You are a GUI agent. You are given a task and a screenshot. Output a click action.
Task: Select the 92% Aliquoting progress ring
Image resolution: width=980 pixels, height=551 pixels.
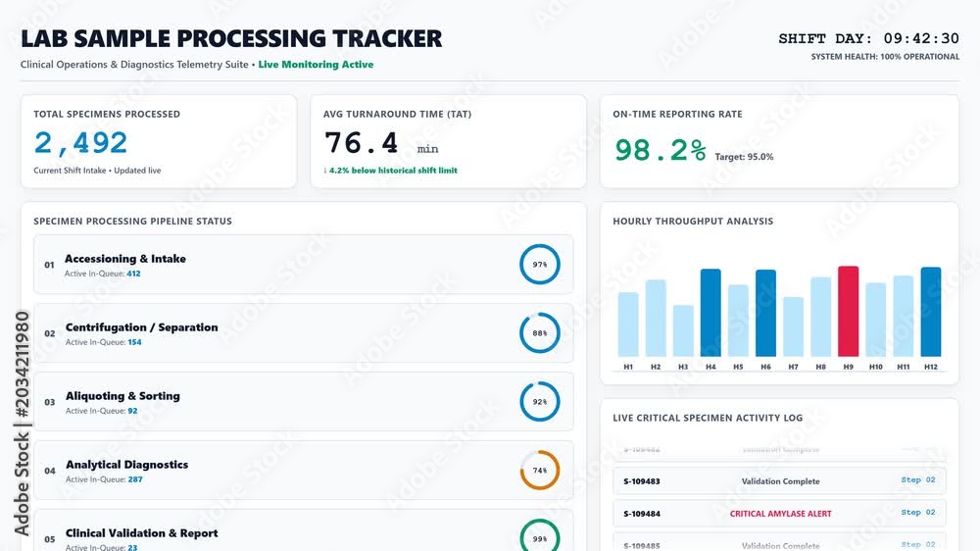pos(539,402)
